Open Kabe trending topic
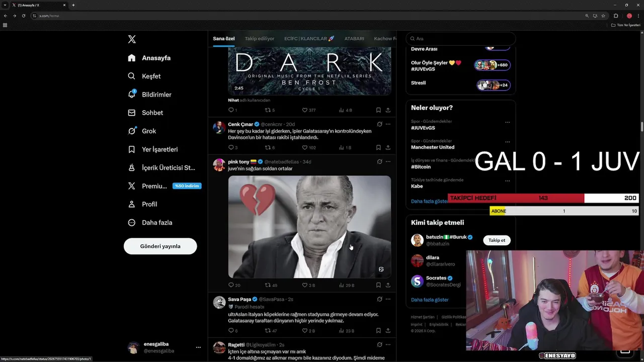The height and width of the screenshot is (362, 644). click(x=417, y=186)
